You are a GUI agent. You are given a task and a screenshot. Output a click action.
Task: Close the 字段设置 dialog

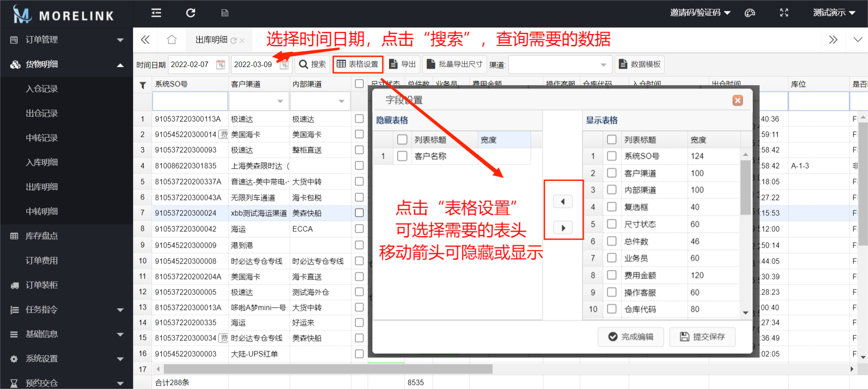738,100
